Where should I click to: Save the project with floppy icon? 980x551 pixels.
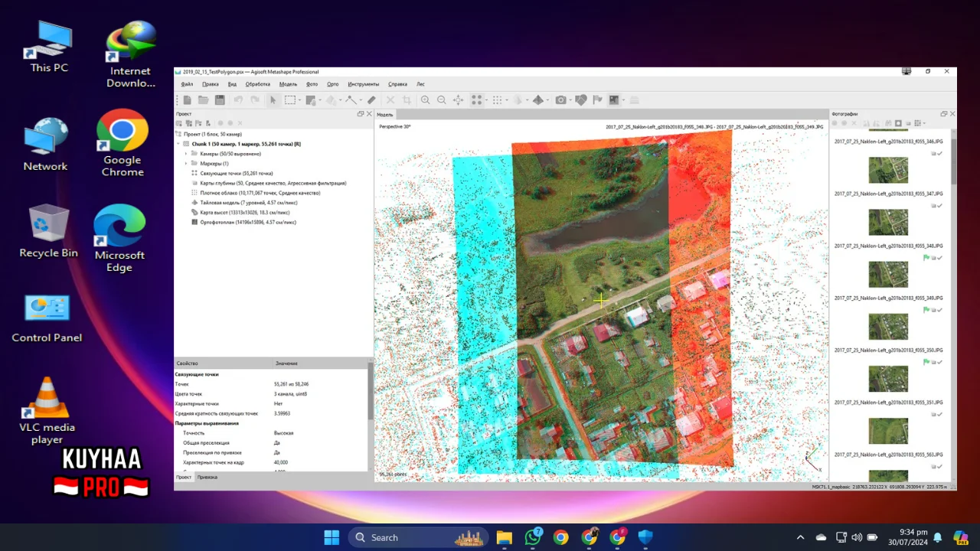[220, 99]
